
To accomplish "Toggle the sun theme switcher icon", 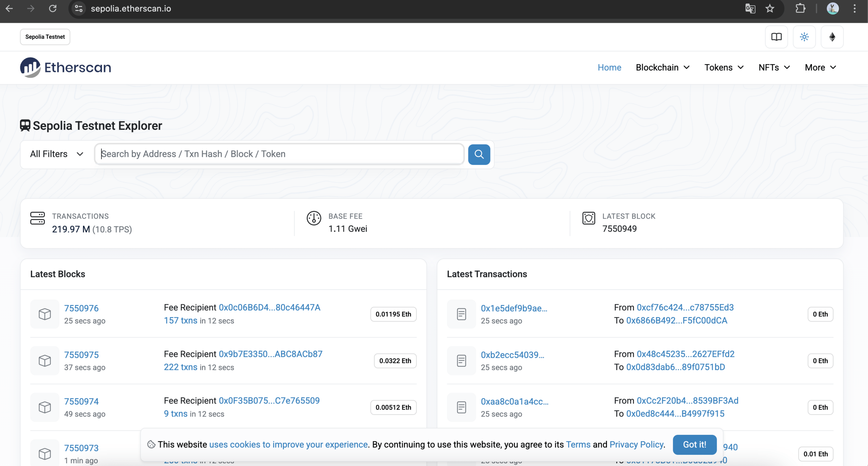I will tap(804, 37).
